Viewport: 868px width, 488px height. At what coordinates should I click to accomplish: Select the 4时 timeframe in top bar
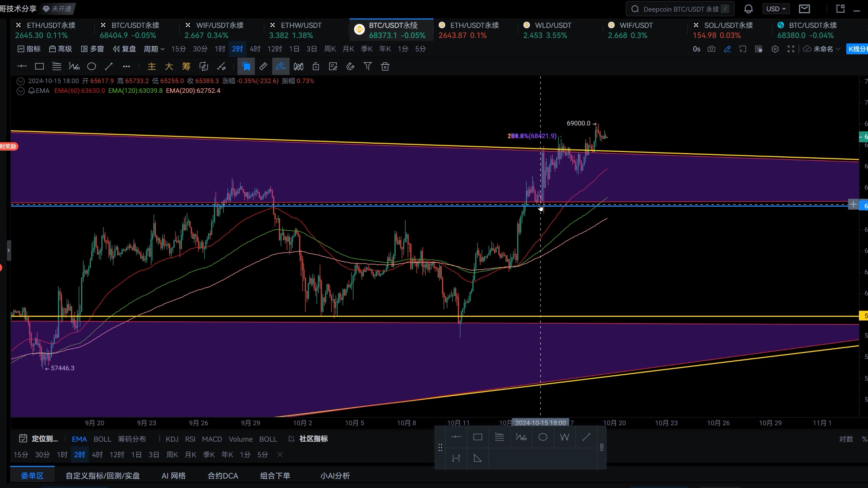click(x=255, y=49)
